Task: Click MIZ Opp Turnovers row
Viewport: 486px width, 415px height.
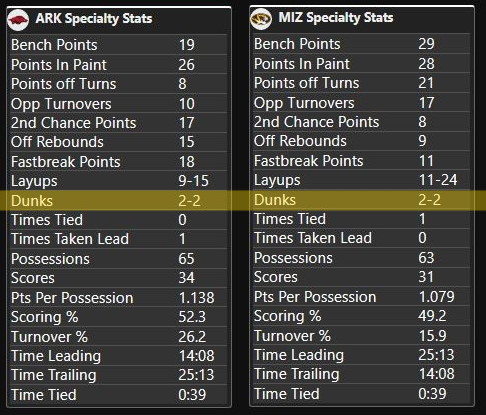Action: click(362, 102)
